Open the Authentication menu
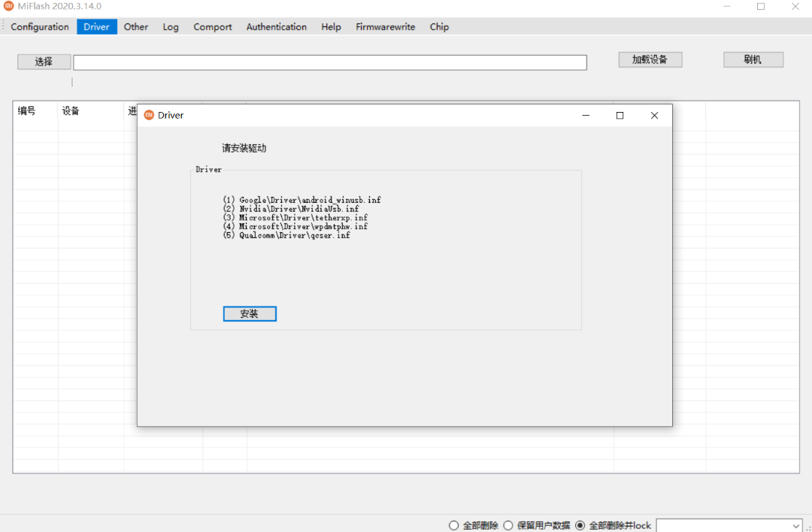The height and width of the screenshot is (532, 812). [276, 26]
